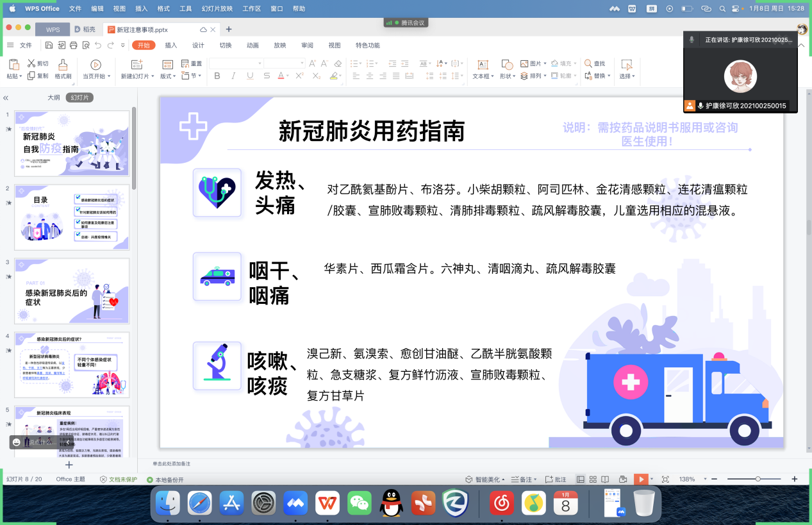Click the Reset (重置) slide icon
The height and width of the screenshot is (525, 812).
click(x=185, y=63)
